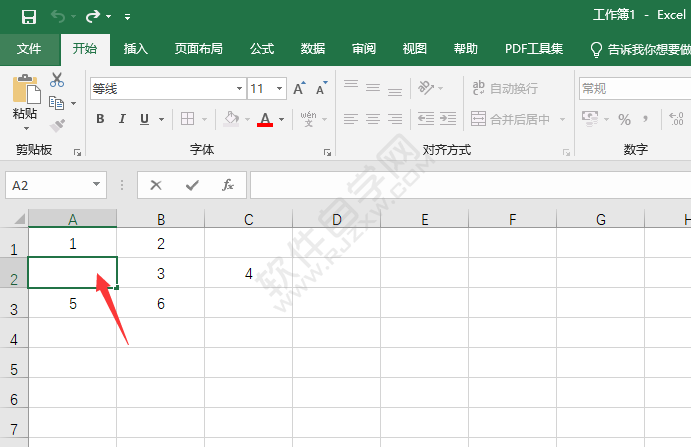The height and width of the screenshot is (447, 691).
Task: Apply the red font color swatch
Action: click(265, 119)
